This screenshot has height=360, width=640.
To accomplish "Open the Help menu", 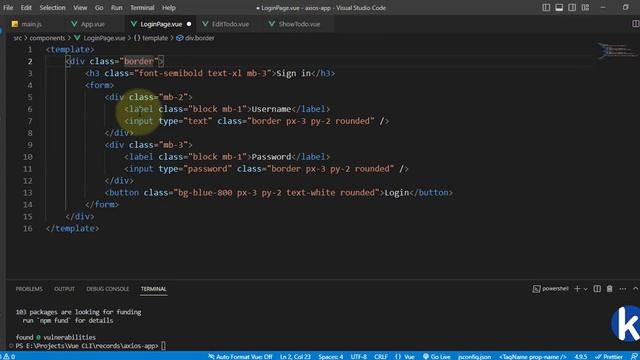I will click(x=169, y=7).
